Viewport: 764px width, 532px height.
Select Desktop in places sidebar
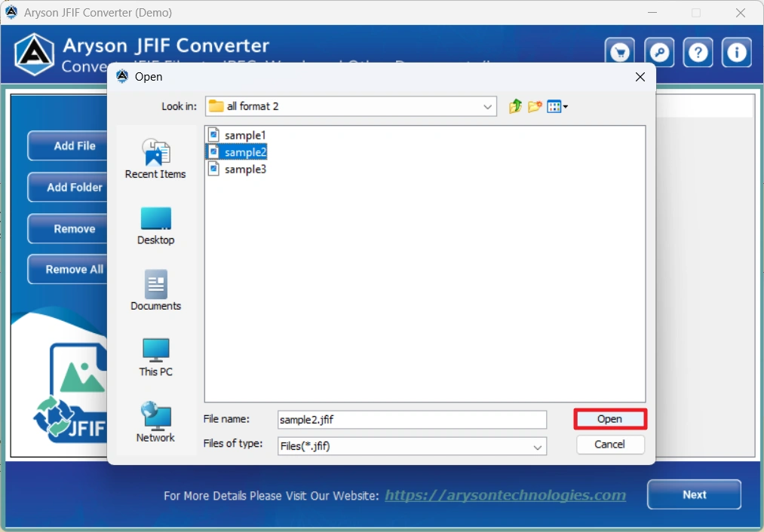tap(155, 226)
